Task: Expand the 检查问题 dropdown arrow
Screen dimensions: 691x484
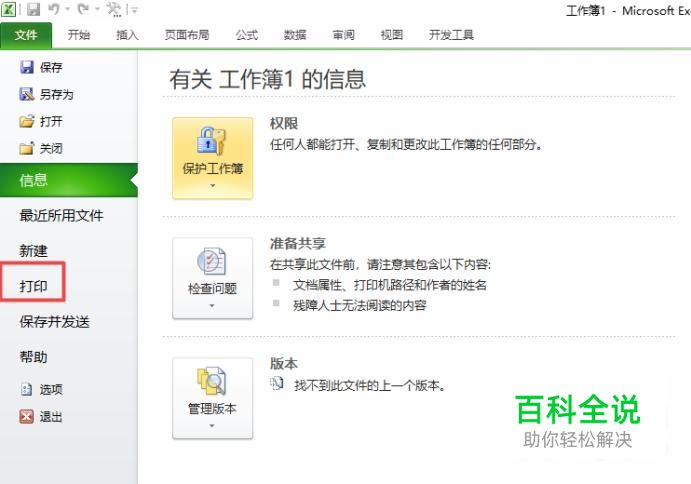Action: [x=212, y=306]
